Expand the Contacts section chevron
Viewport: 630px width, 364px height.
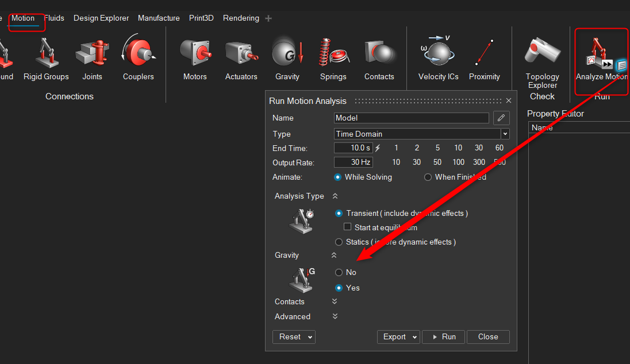[x=335, y=301]
